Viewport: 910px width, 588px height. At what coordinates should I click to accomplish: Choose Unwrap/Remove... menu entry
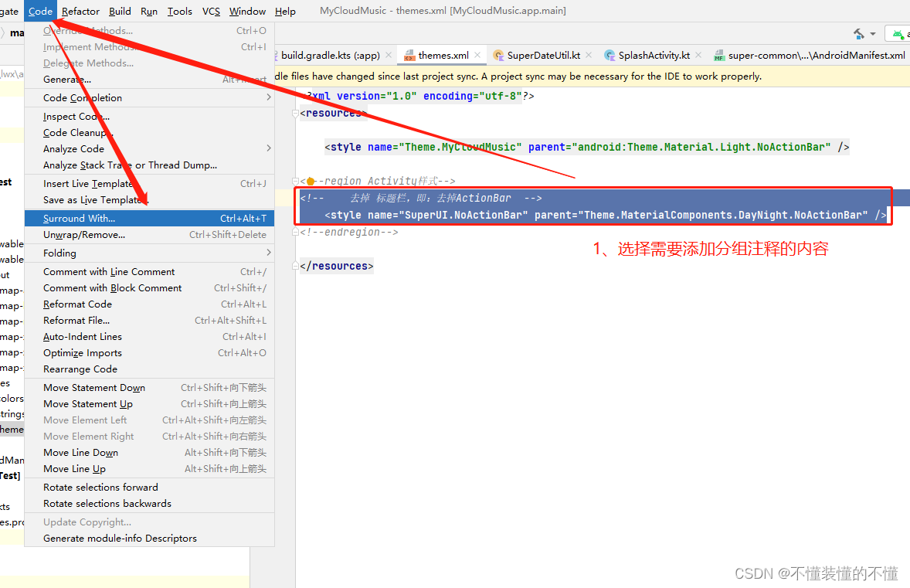point(150,234)
